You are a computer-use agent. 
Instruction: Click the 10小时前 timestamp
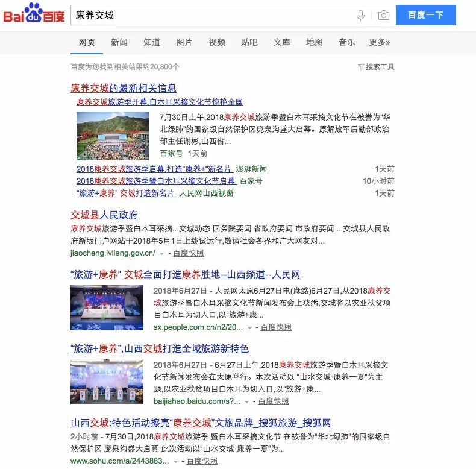click(x=378, y=181)
